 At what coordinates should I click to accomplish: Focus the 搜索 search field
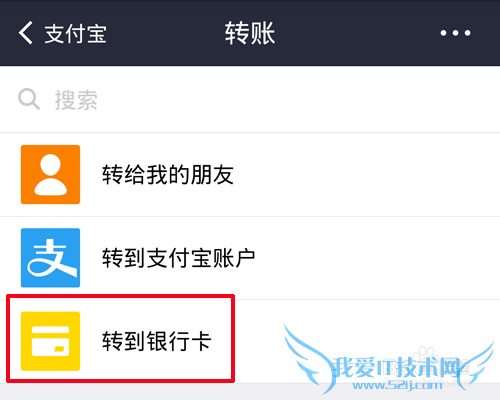250,99
